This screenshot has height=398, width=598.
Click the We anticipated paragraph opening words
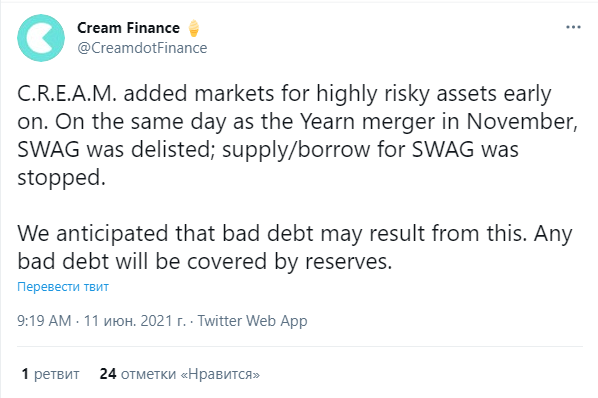pyautogui.click(x=93, y=233)
